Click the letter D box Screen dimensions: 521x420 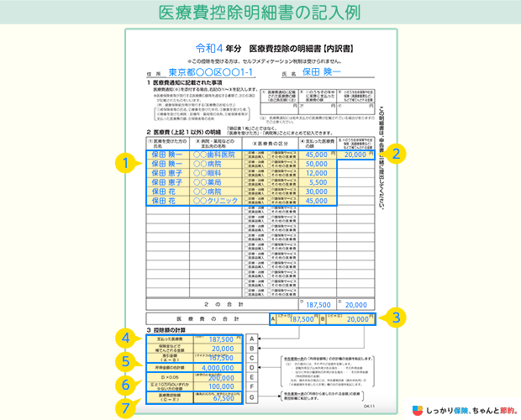pos(252,368)
